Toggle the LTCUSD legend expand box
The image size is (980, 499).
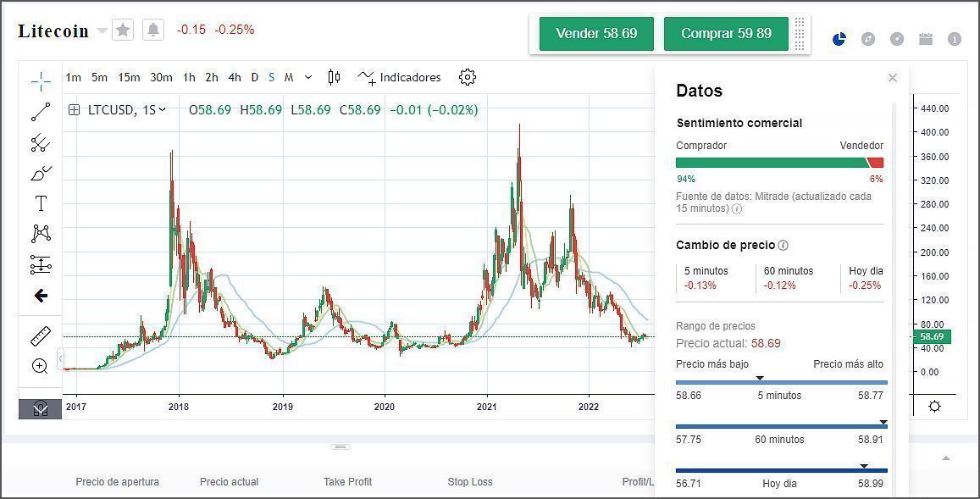tap(75, 109)
